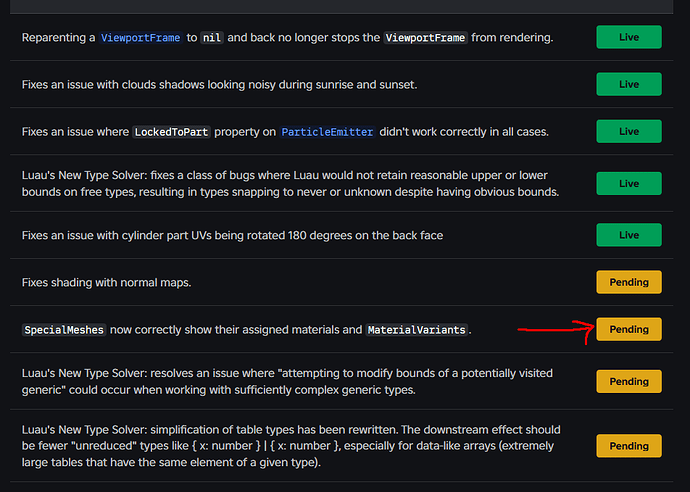The width and height of the screenshot is (690, 492).
Task: Click the Live badge beside the cloud shadows fix
Action: 628,84
